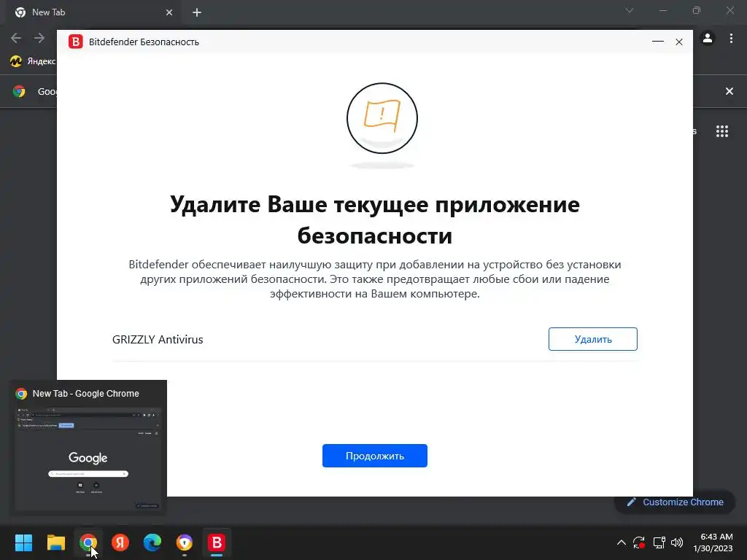Click the Chrome logo in the infobar

[19, 91]
